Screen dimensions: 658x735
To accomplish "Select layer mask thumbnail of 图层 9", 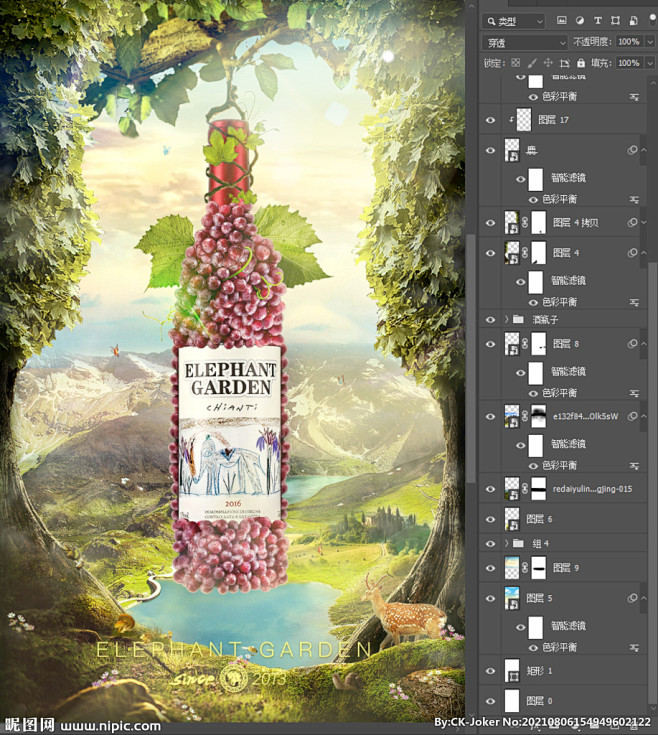I will 538,568.
